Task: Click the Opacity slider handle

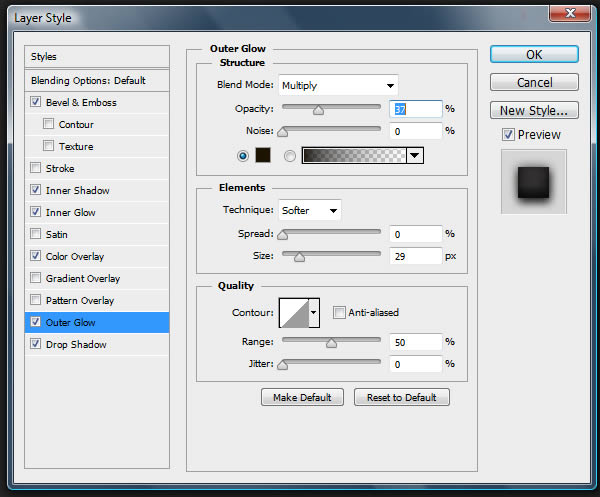Action: point(318,110)
